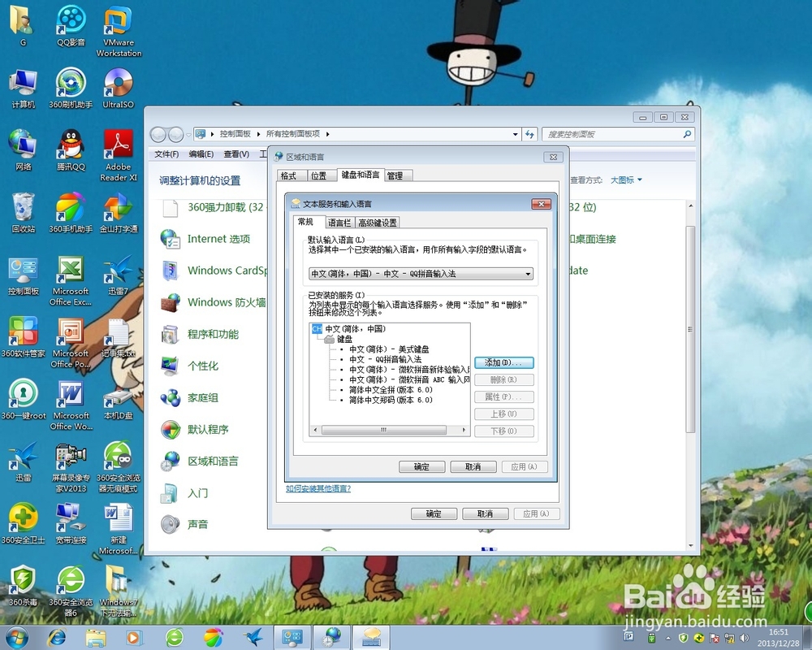Open Microsoft Office Excel desktop icon
Image resolution: width=812 pixels, height=650 pixels.
pyautogui.click(x=71, y=279)
